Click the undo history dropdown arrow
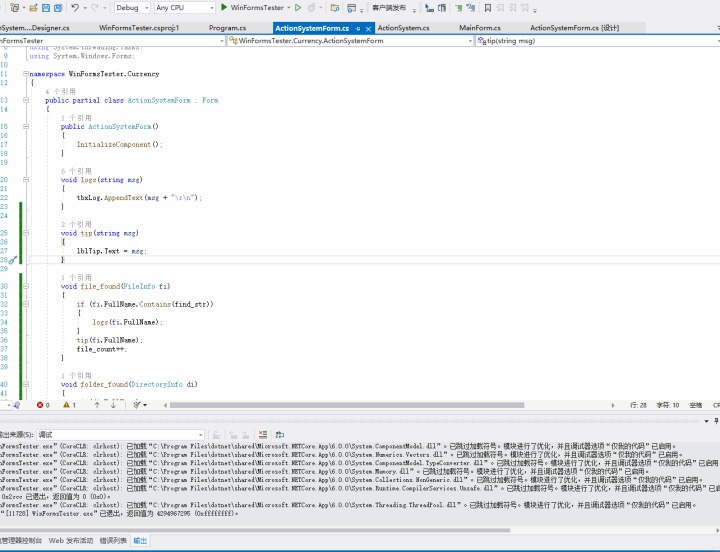The width and height of the screenshot is (720, 552). pos(85,7)
